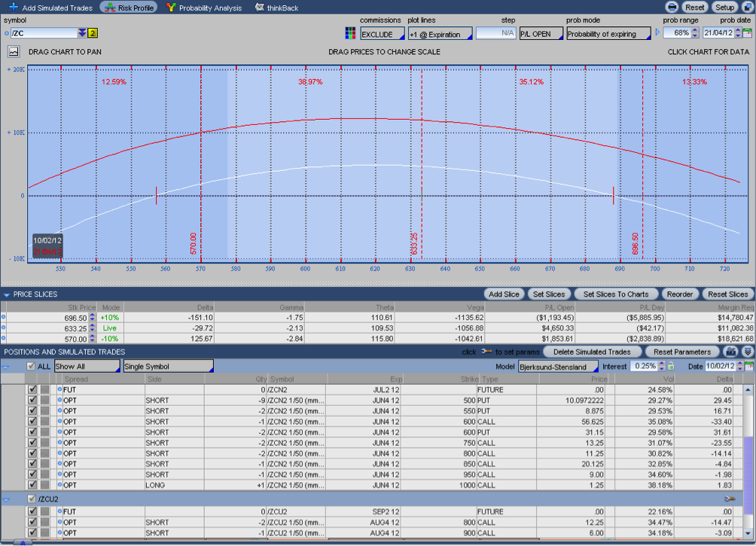Uncheck the /ZCU2 group checkbox

point(31,499)
